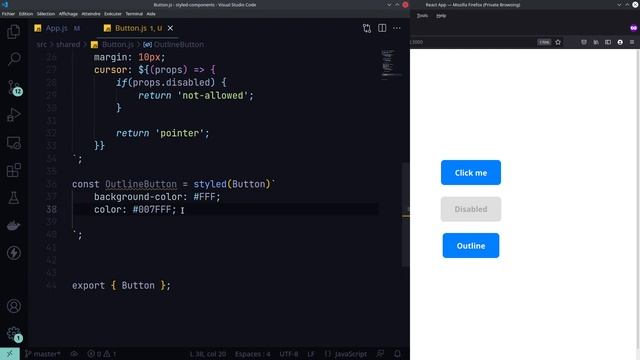Bookmark the page with the star icon
This screenshot has width=640, height=360.
click(x=558, y=42)
